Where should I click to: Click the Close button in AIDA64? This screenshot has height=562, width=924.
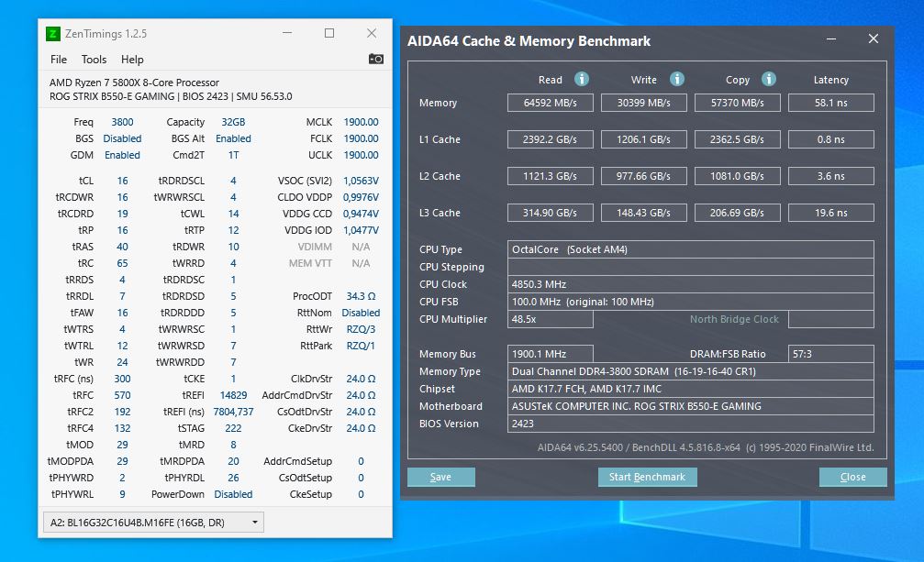coord(852,477)
